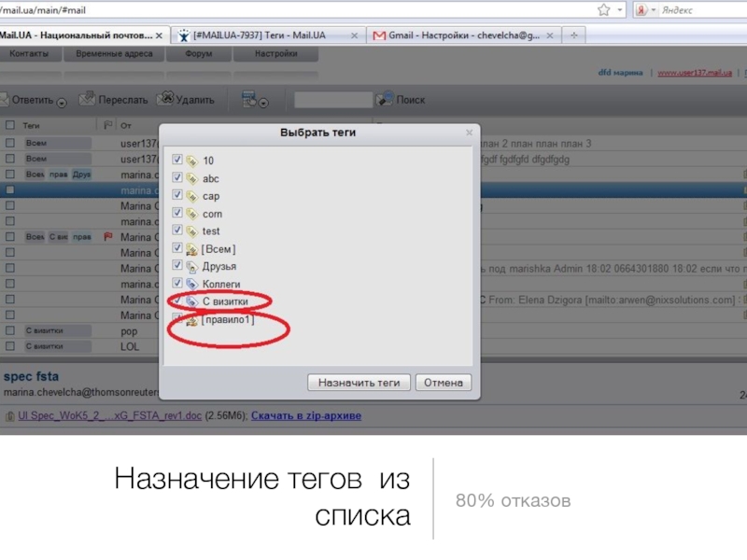Click the Отмена button
Screen dimensions: 747x560
444,383
